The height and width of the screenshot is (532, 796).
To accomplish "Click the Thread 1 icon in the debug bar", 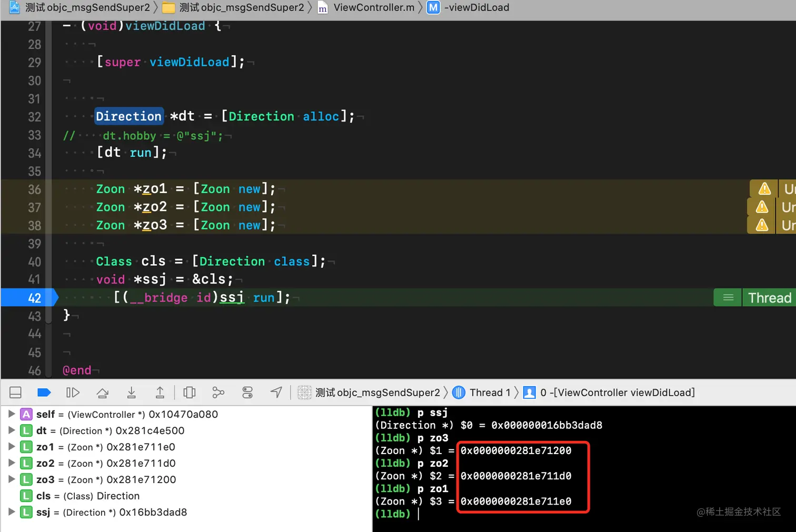I will click(x=459, y=393).
